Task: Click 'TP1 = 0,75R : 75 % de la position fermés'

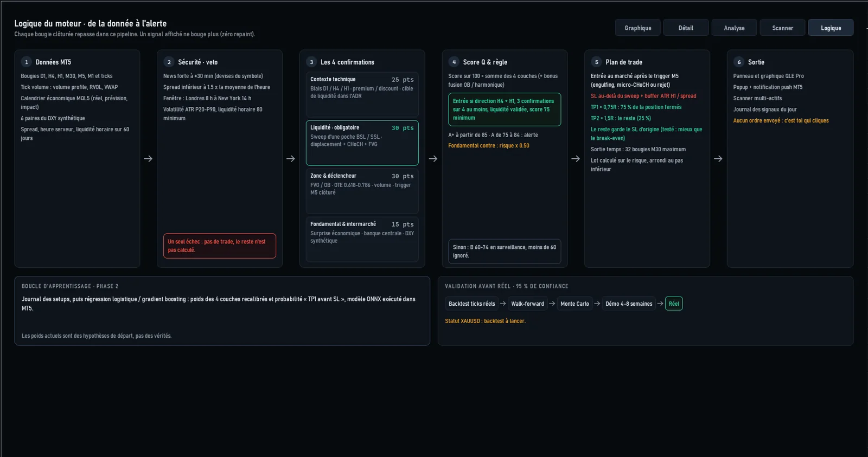Action: coord(636,107)
